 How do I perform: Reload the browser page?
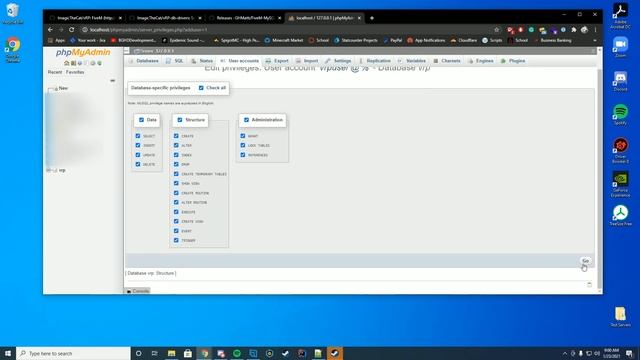click(71, 30)
